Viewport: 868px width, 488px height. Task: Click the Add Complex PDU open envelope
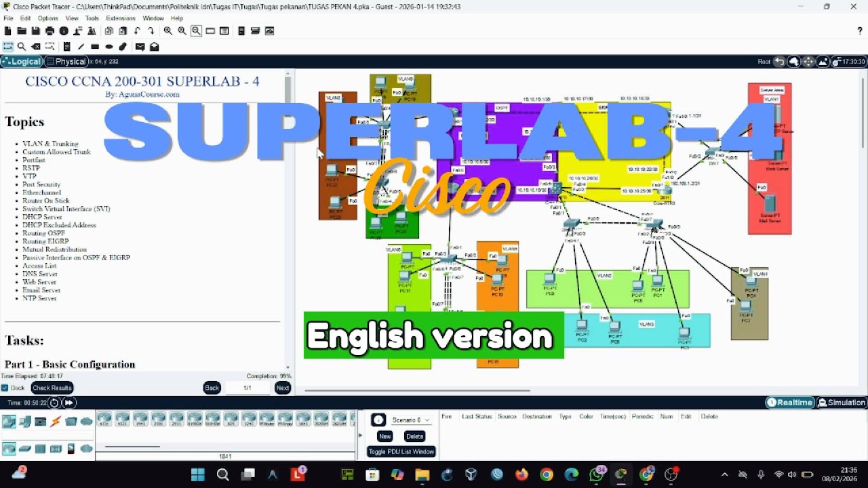[x=154, y=47]
